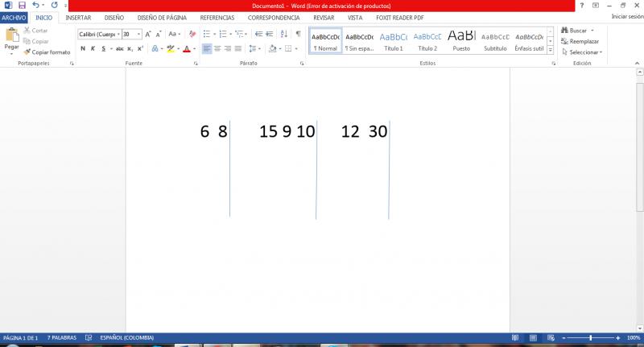Viewport: 644px width, 347px height.
Task: Switch to read mode view in status bar
Action: pyautogui.click(x=515, y=337)
